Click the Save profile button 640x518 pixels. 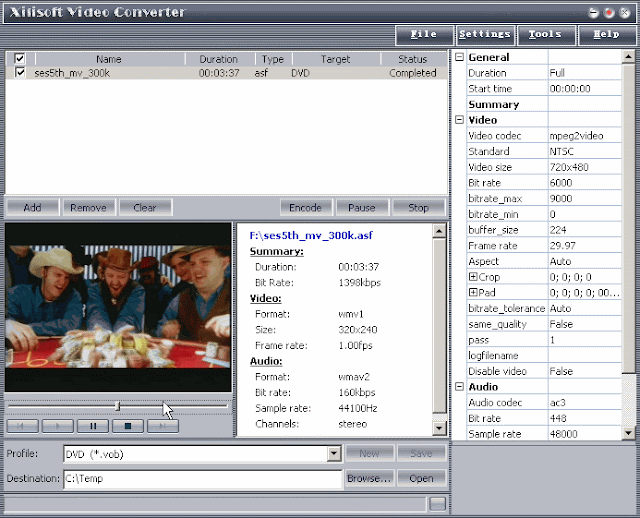[421, 454]
